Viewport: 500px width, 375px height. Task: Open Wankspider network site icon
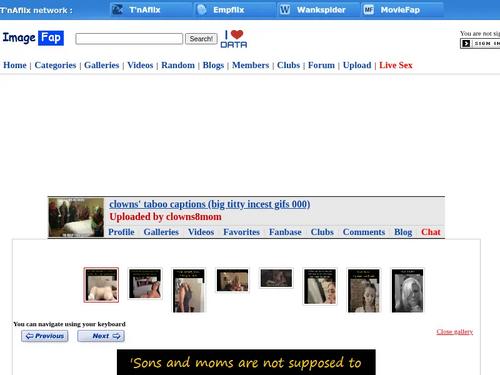coord(285,10)
